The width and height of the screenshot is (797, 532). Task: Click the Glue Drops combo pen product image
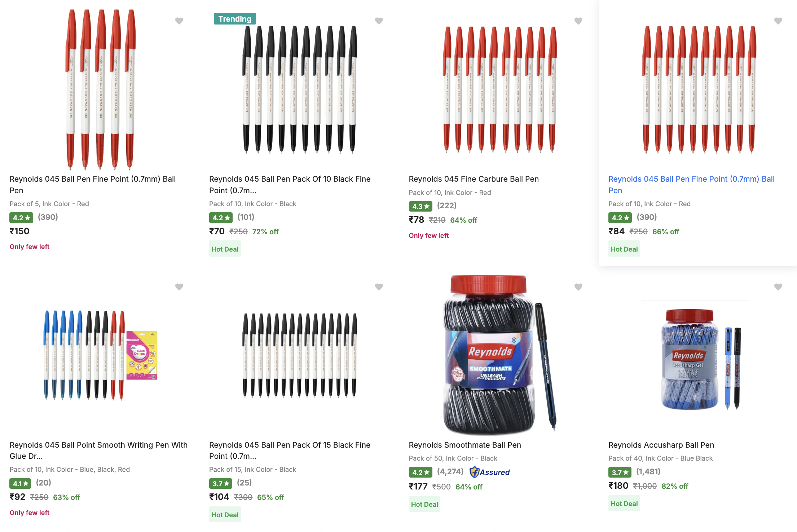87,360
